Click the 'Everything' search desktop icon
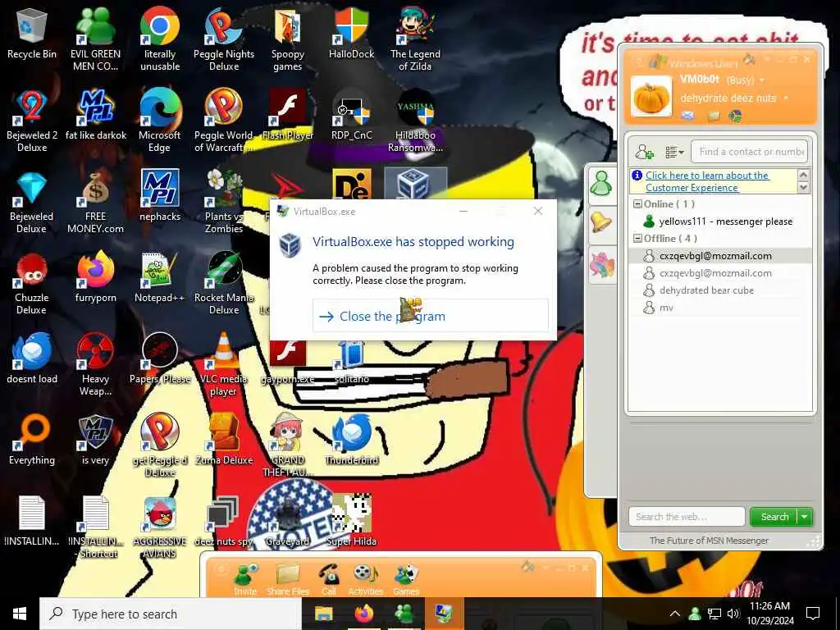The height and width of the screenshot is (630, 840). coord(32,441)
